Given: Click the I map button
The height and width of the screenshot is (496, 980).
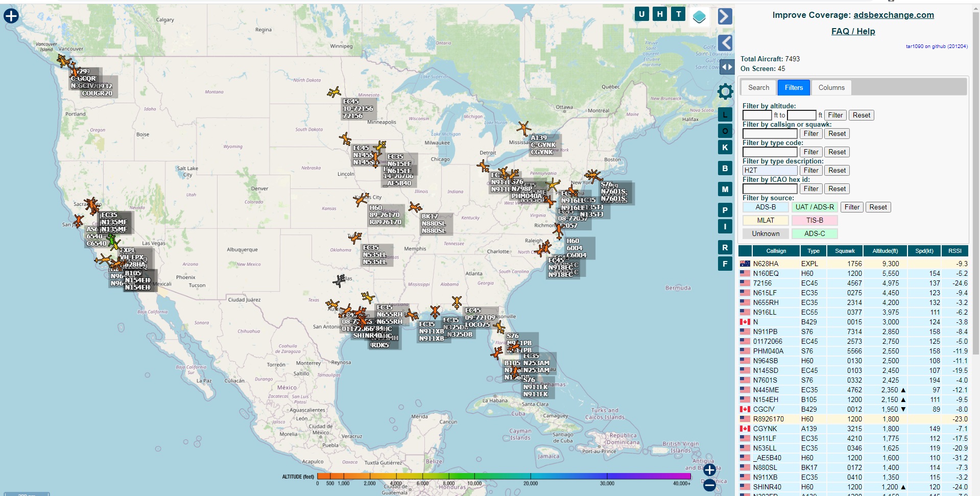Looking at the screenshot, I should (725, 226).
